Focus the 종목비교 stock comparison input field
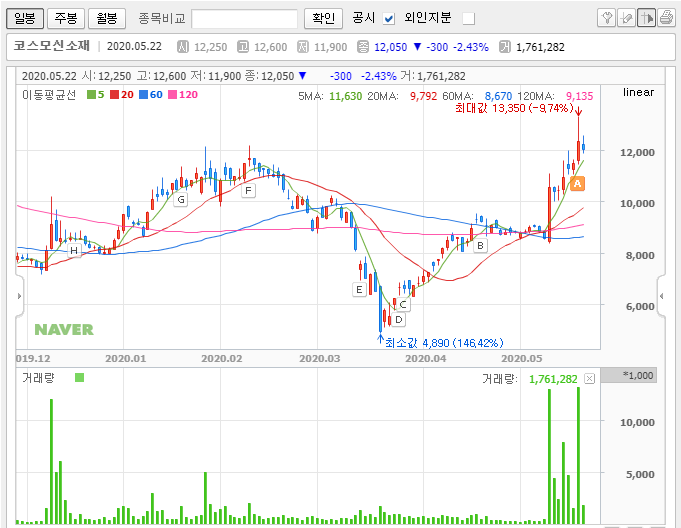Screen dimensions: 681x528 coord(245,19)
